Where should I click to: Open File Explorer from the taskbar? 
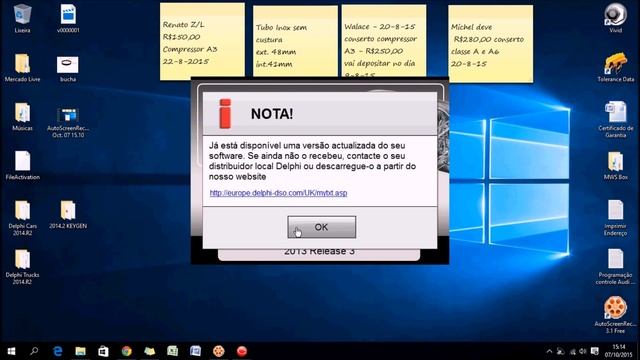tap(80, 351)
